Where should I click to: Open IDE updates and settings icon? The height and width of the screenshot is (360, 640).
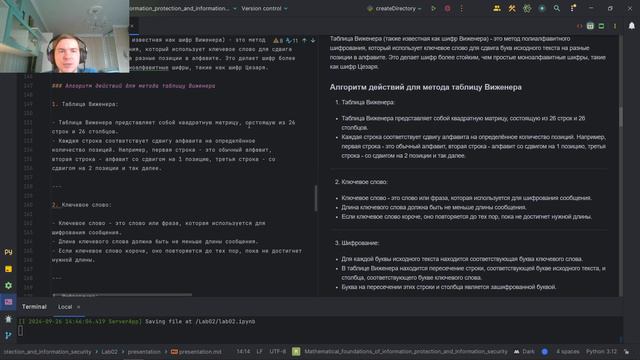(x=573, y=8)
